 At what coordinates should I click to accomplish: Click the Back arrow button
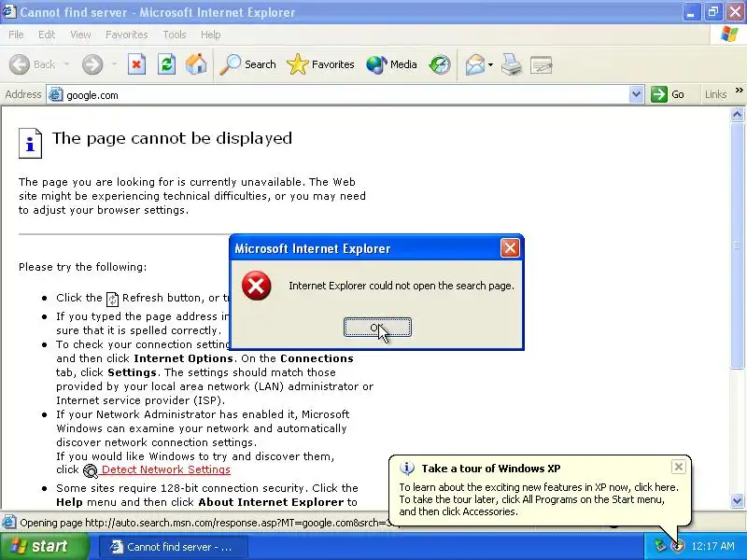(20, 64)
